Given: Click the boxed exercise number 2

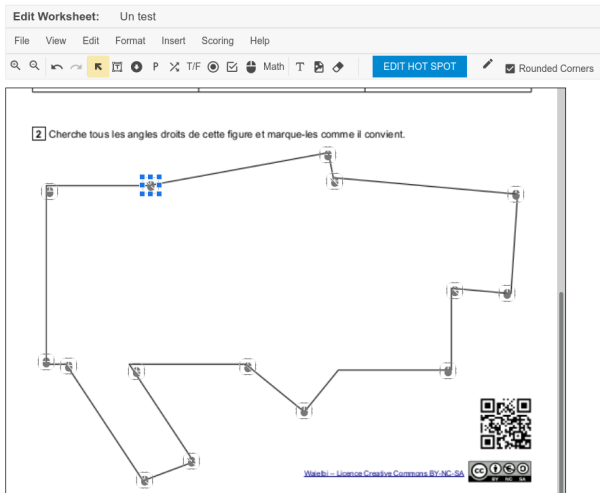Looking at the screenshot, I should 39,134.
